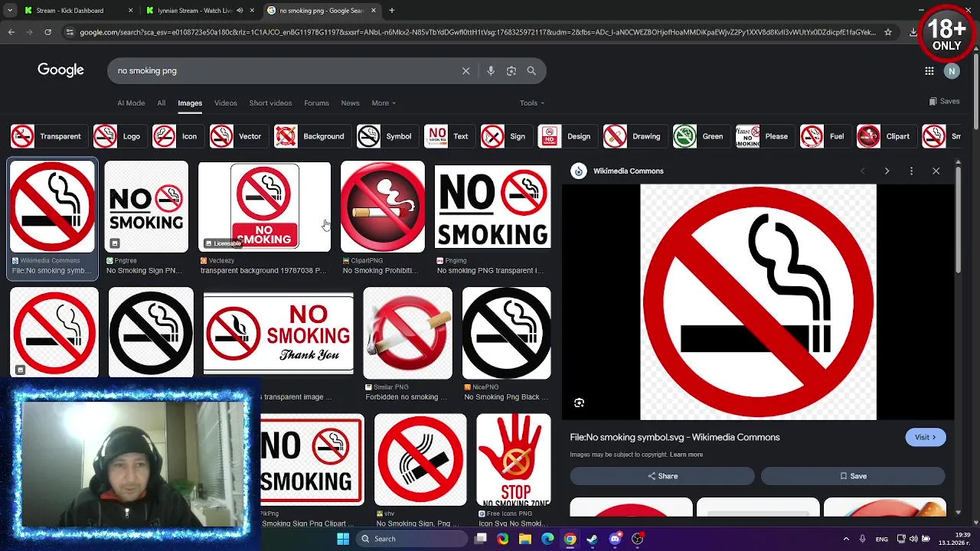Bookmark this page with star icon

tap(888, 32)
